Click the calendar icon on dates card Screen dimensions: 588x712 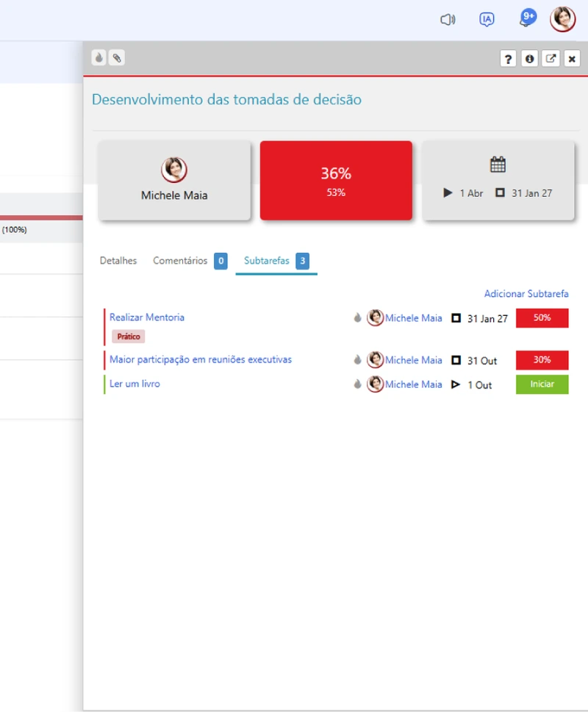point(498,165)
